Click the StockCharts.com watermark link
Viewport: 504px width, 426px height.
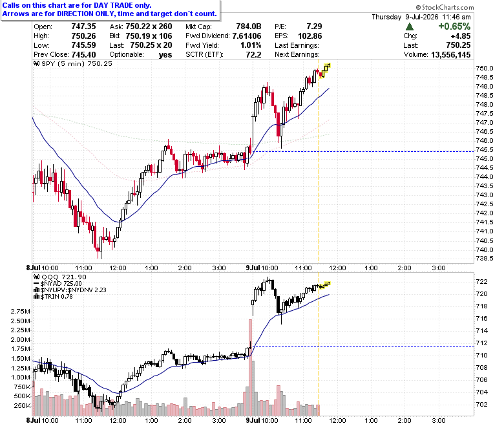click(445, 7)
